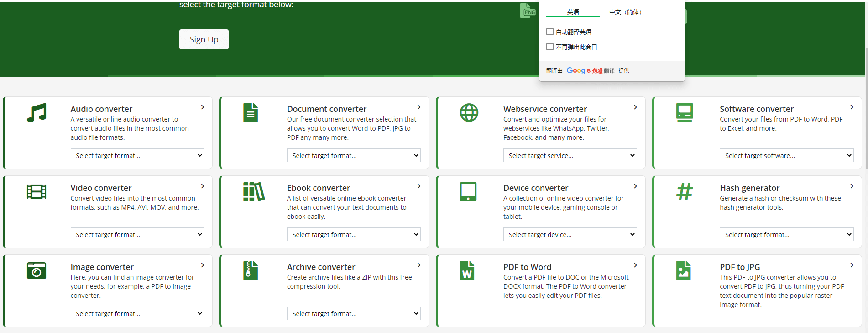Click the Webservice converter globe icon
The height and width of the screenshot is (333, 868).
(469, 112)
